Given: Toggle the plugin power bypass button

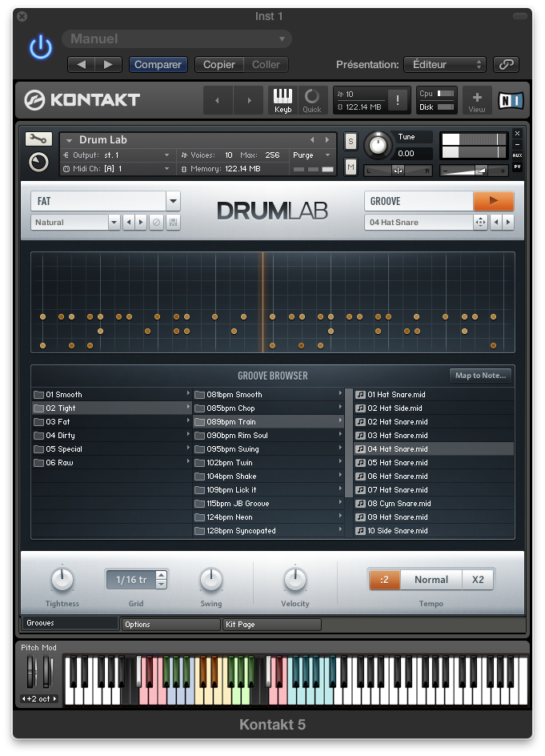Looking at the screenshot, I should point(41,47).
